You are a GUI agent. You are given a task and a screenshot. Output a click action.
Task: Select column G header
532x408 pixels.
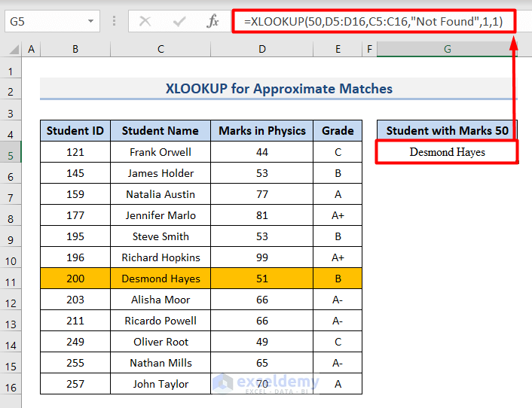pyautogui.click(x=447, y=50)
